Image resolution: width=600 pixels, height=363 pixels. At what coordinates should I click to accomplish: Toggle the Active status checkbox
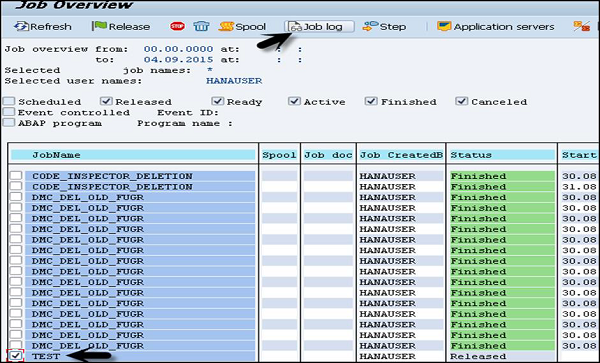coord(294,101)
